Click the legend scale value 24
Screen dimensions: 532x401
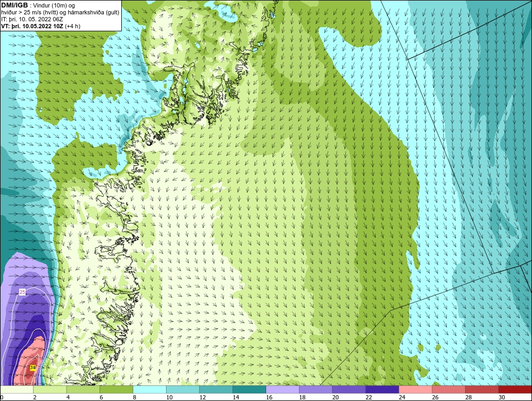pos(402,397)
